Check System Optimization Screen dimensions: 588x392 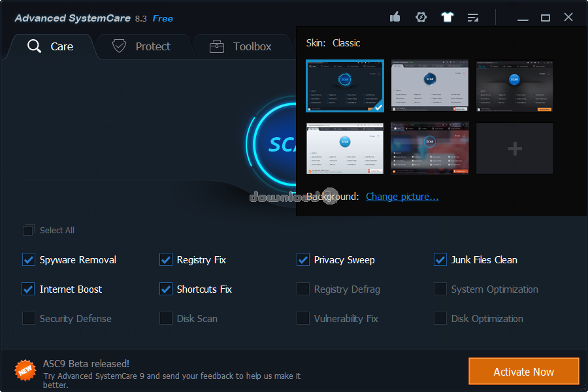pyautogui.click(x=440, y=289)
